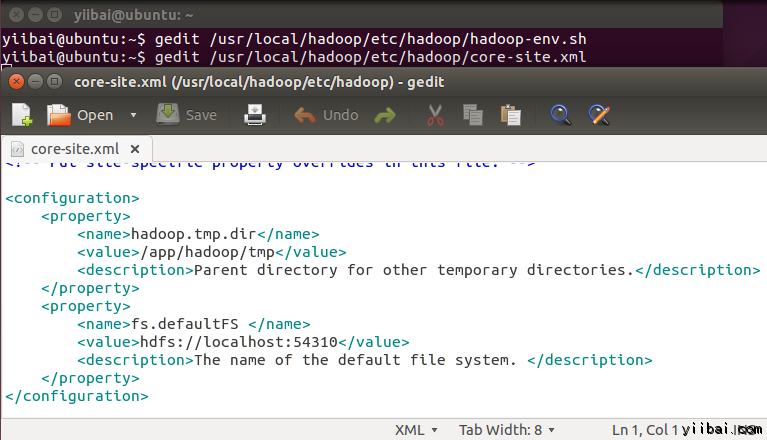767x440 pixels.
Task: Click the green Redo arrow icon
Action: pyautogui.click(x=384, y=115)
